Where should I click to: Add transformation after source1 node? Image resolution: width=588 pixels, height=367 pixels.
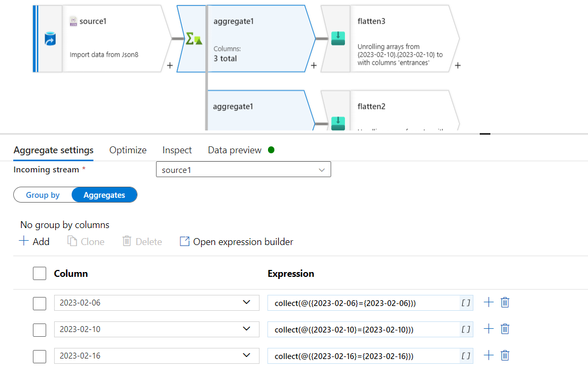pyautogui.click(x=170, y=66)
